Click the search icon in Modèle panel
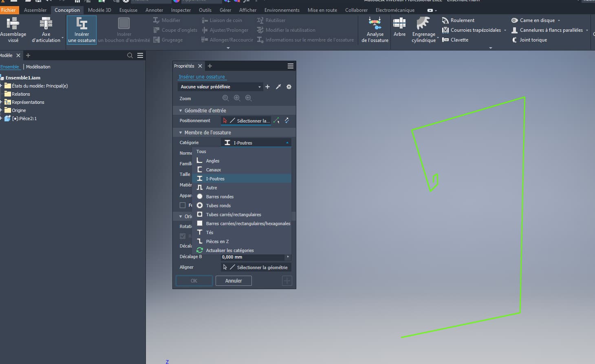The width and height of the screenshot is (595, 364). point(130,55)
